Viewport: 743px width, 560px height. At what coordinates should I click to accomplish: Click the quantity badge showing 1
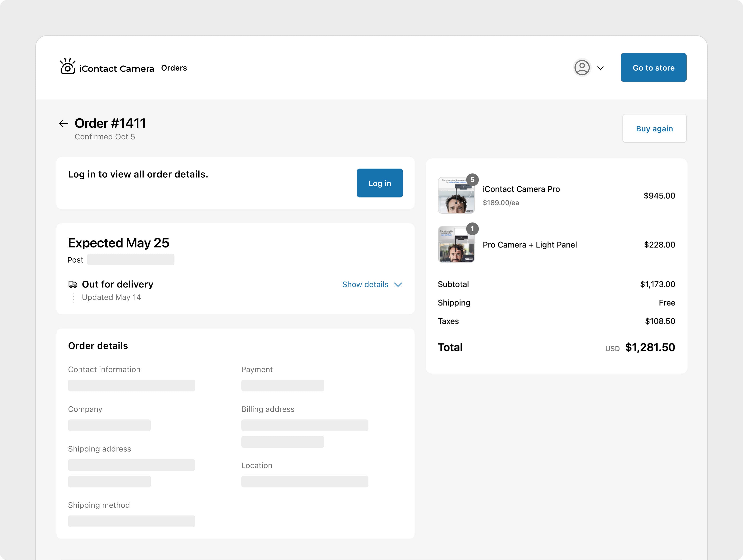[472, 229]
